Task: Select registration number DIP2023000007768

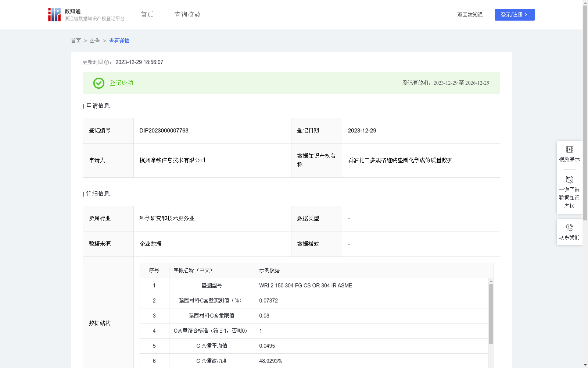Action: tap(164, 131)
